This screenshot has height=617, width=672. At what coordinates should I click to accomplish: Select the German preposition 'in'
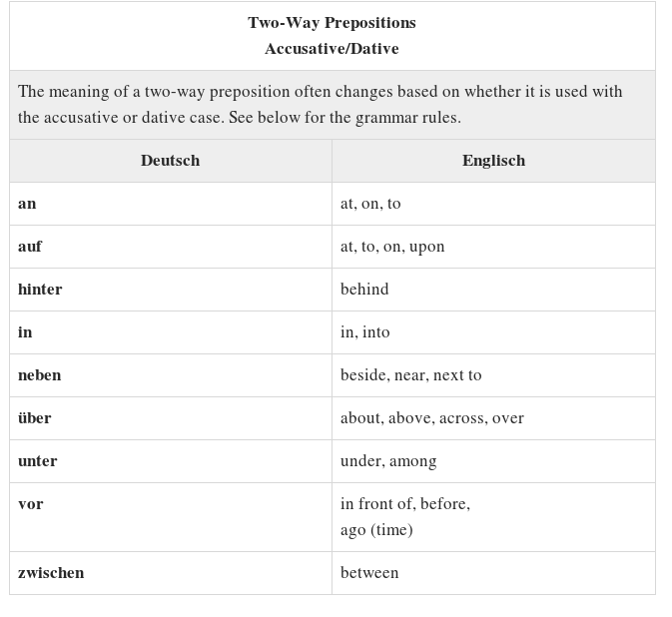25,332
